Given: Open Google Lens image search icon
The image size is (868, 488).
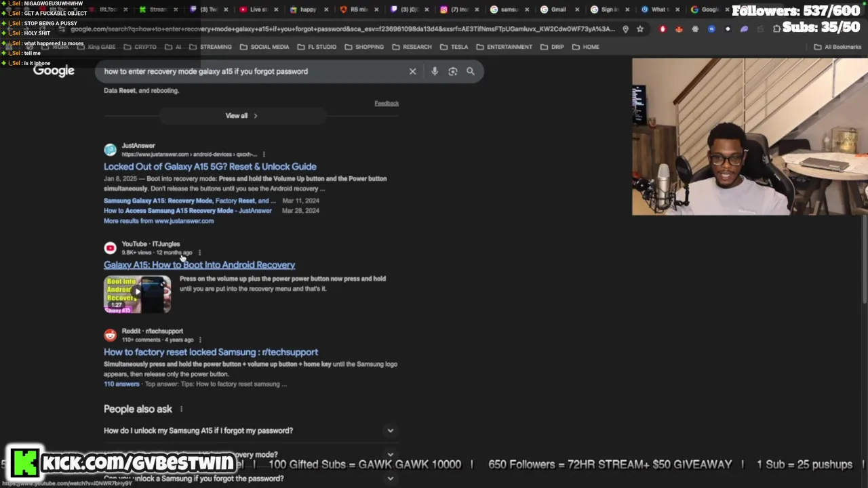Looking at the screenshot, I should 453,71.
